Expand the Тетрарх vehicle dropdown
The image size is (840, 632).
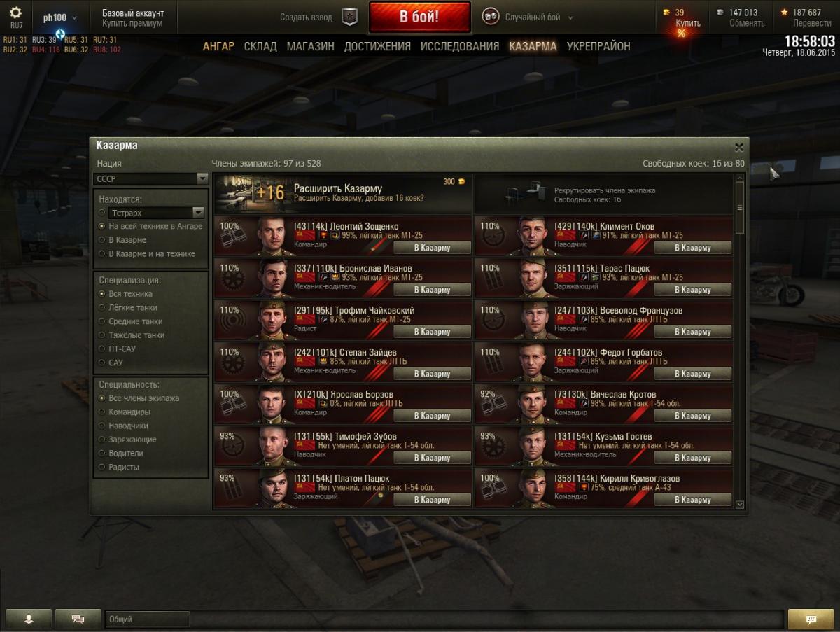198,213
